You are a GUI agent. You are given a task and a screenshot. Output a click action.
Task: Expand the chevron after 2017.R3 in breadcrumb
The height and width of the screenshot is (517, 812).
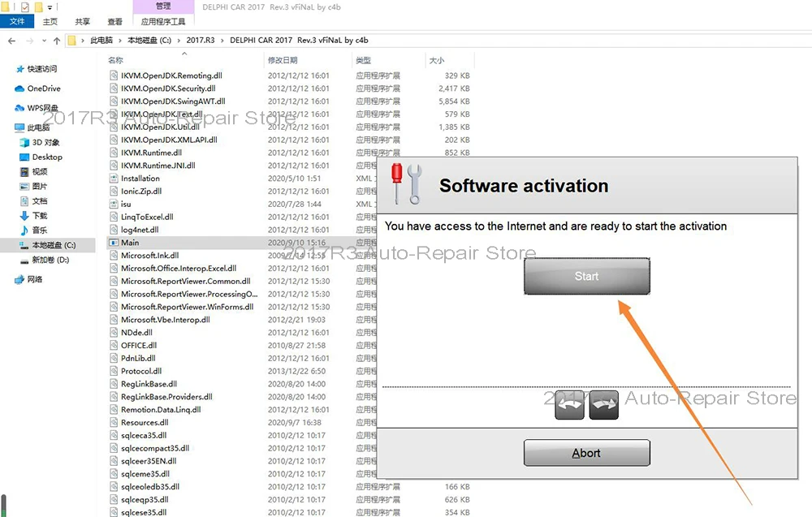point(222,41)
